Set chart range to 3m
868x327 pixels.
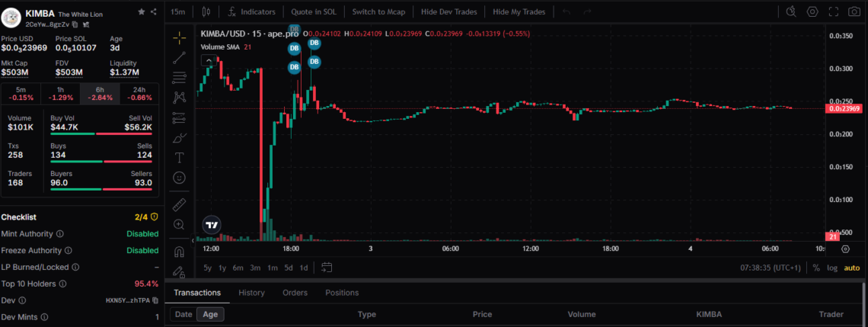click(255, 268)
